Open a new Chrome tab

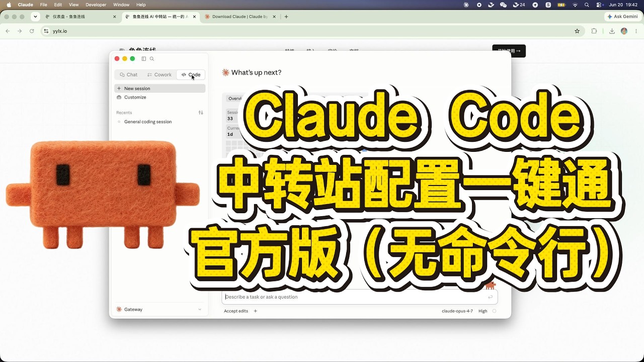[286, 17]
